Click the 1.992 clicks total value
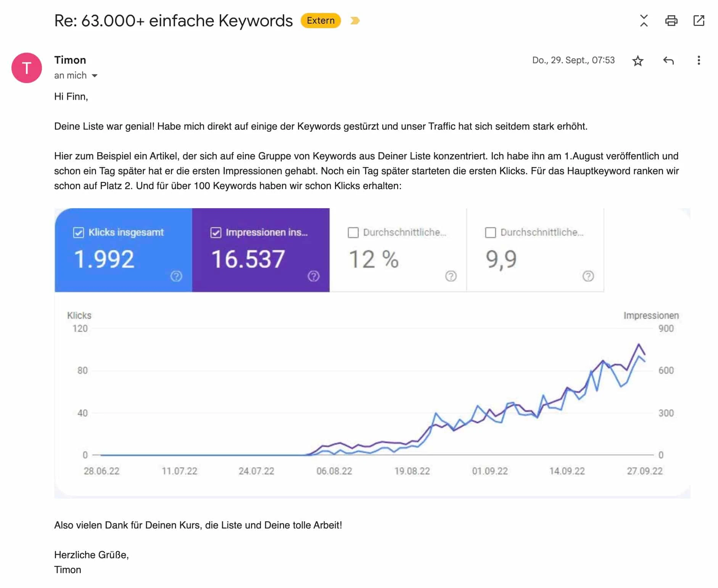 pyautogui.click(x=104, y=259)
